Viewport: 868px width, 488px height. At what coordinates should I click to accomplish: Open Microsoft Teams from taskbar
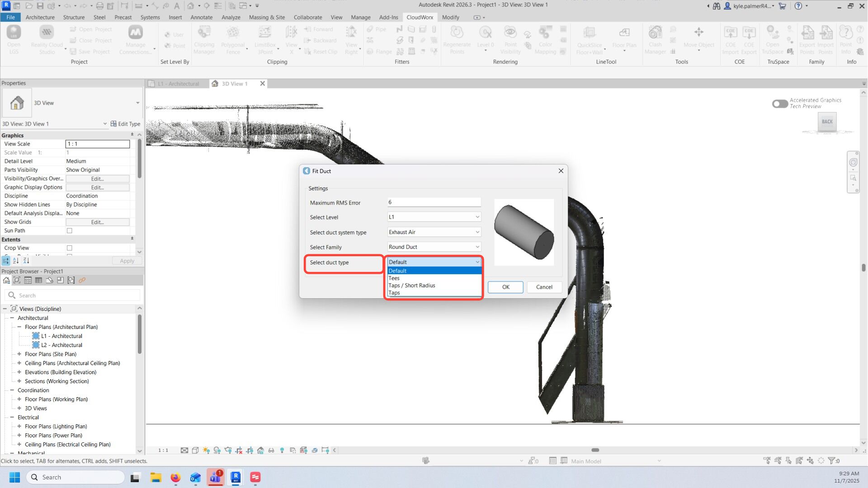215,477
